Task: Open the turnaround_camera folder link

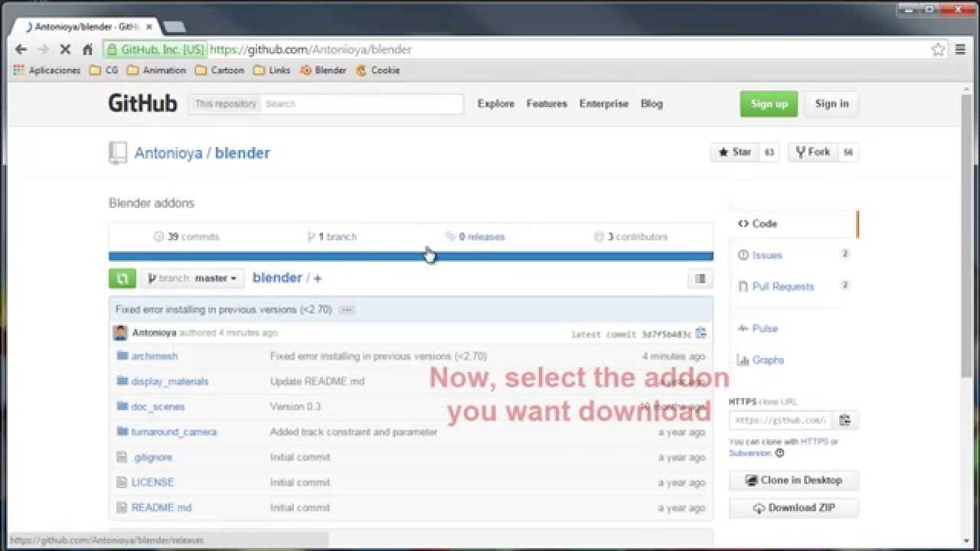Action: point(174,432)
